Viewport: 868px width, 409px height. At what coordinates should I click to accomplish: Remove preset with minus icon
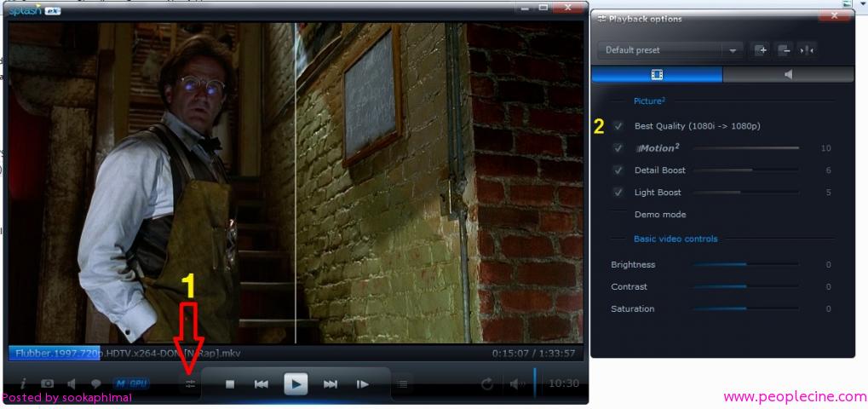(784, 49)
